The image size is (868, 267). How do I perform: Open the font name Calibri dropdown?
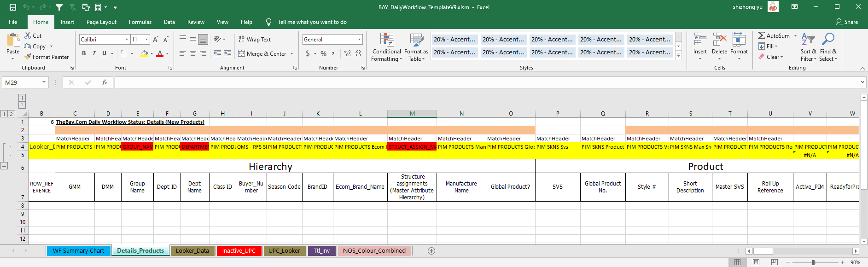(x=127, y=40)
